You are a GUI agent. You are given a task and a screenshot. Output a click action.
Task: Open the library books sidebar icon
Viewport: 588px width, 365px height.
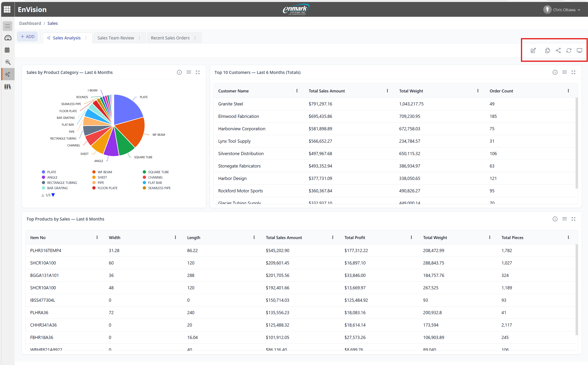(8, 87)
